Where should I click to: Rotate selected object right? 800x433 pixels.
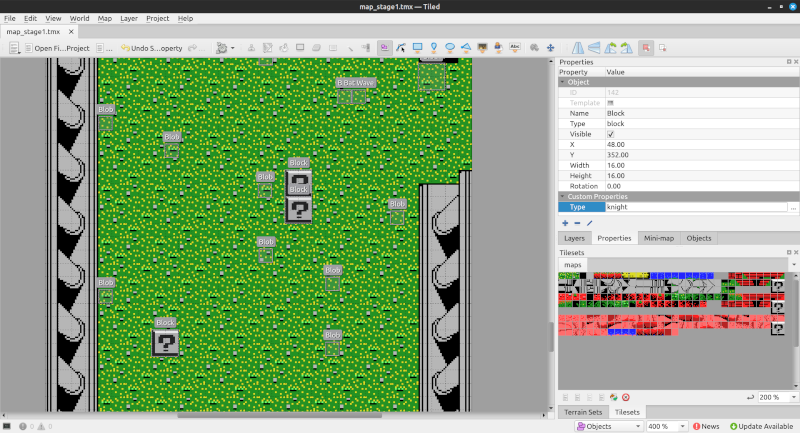tap(627, 48)
